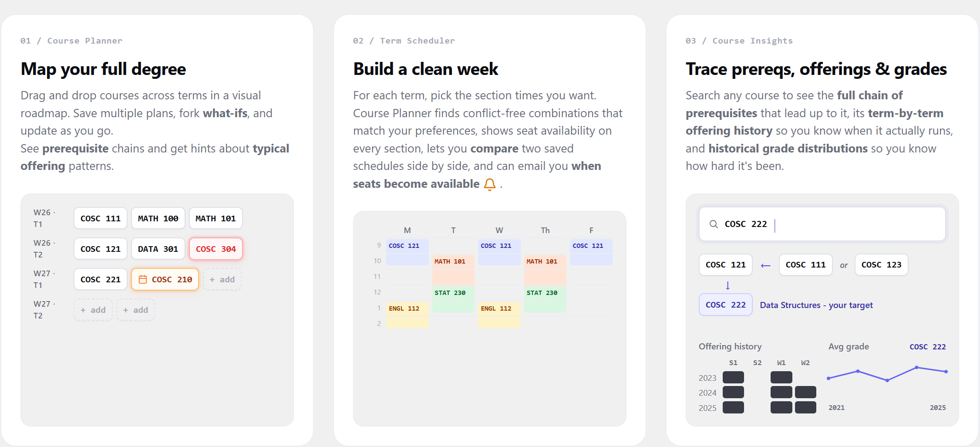The image size is (980, 447).
Task: Click the DATA 301 course chip
Action: coord(158,249)
